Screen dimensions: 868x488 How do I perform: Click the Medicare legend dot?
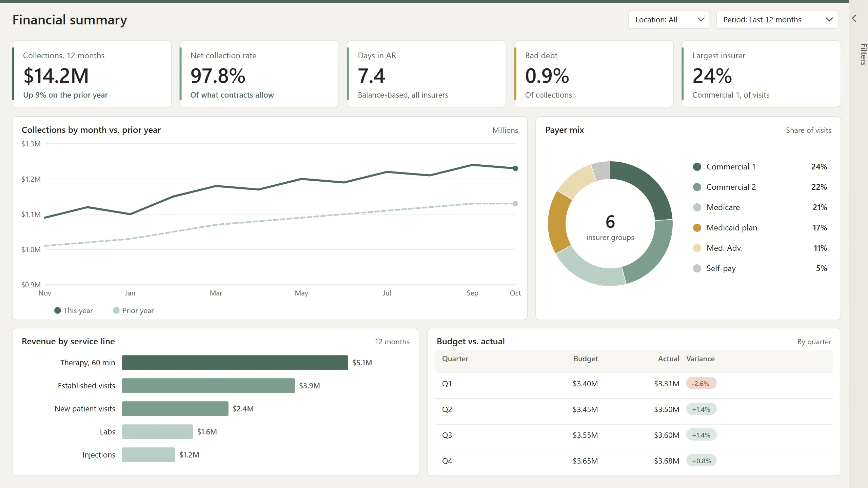pos(697,207)
